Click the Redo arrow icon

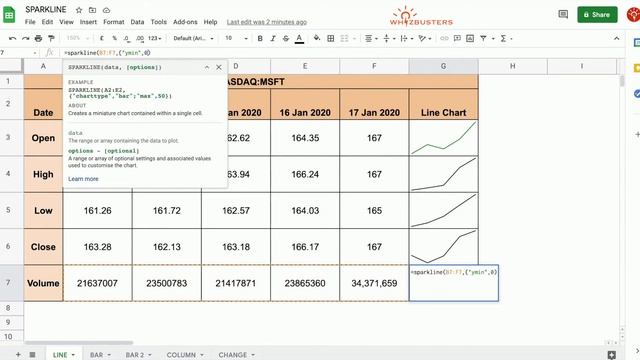pyautogui.click(x=25, y=38)
